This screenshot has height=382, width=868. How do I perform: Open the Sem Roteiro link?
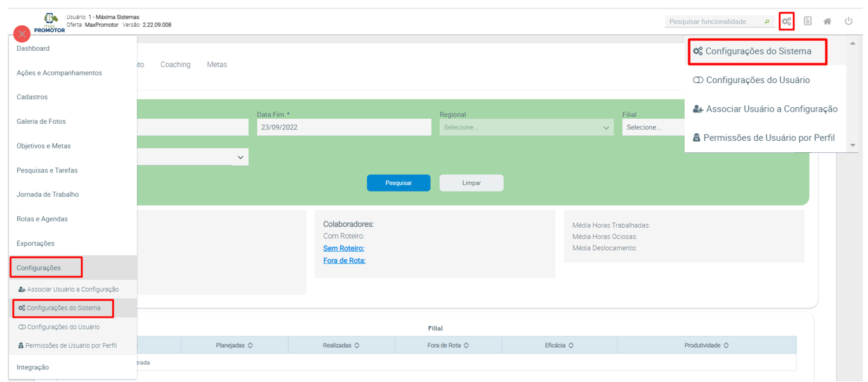point(343,248)
